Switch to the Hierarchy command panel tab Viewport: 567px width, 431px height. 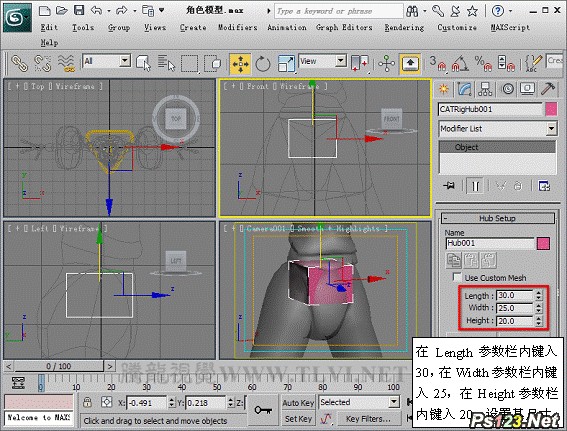click(x=485, y=89)
